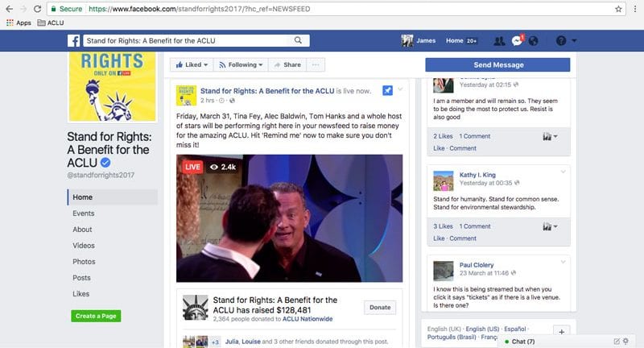Open the Following dropdown

(242, 64)
